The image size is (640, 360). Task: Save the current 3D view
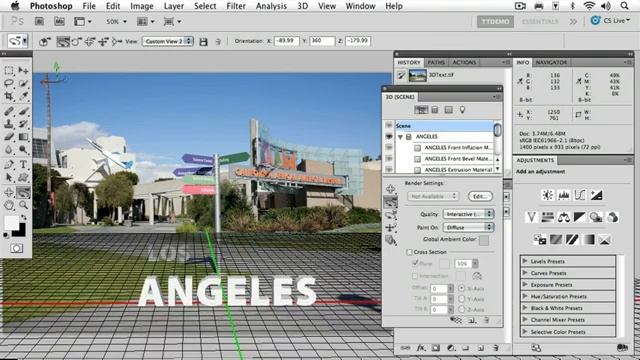[203, 42]
